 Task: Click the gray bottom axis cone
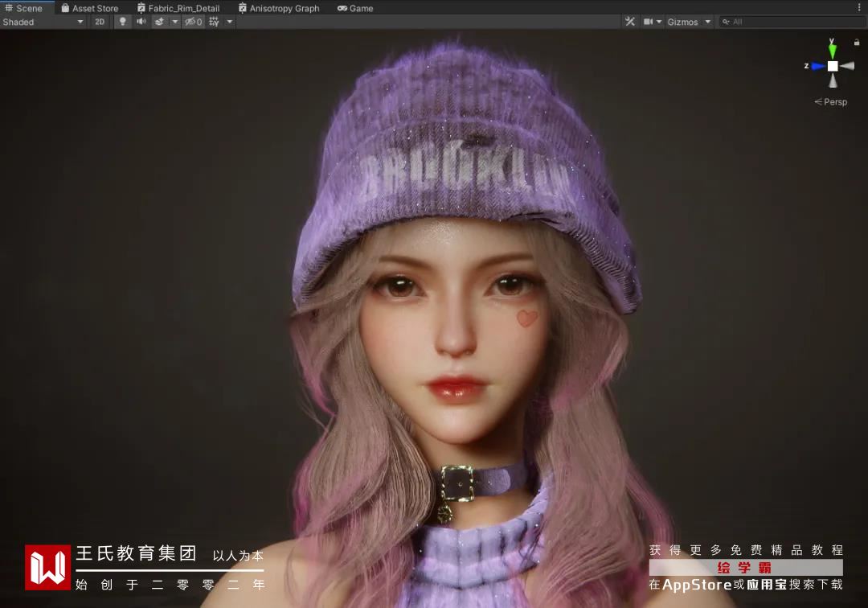pyautogui.click(x=833, y=81)
